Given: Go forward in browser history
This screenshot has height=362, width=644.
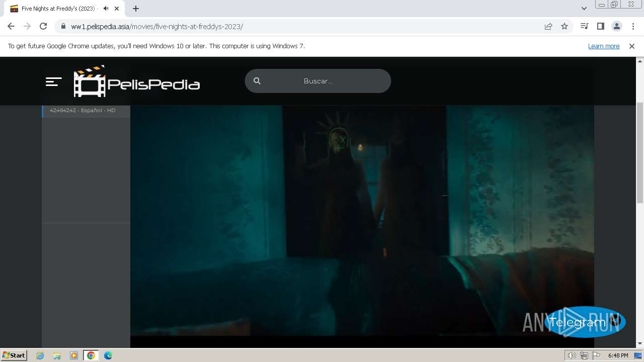Looking at the screenshot, I should [27, 26].
